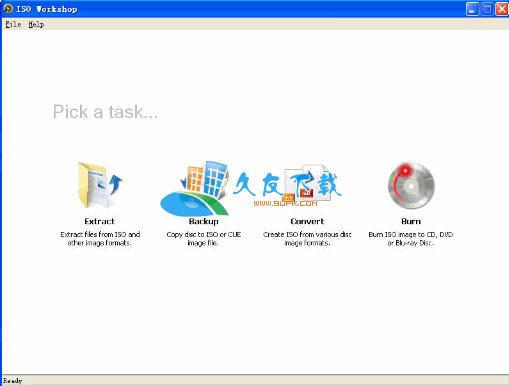Image resolution: width=509 pixels, height=386 pixels.
Task: Click the 'Pick a task...' heading
Action: point(105,112)
